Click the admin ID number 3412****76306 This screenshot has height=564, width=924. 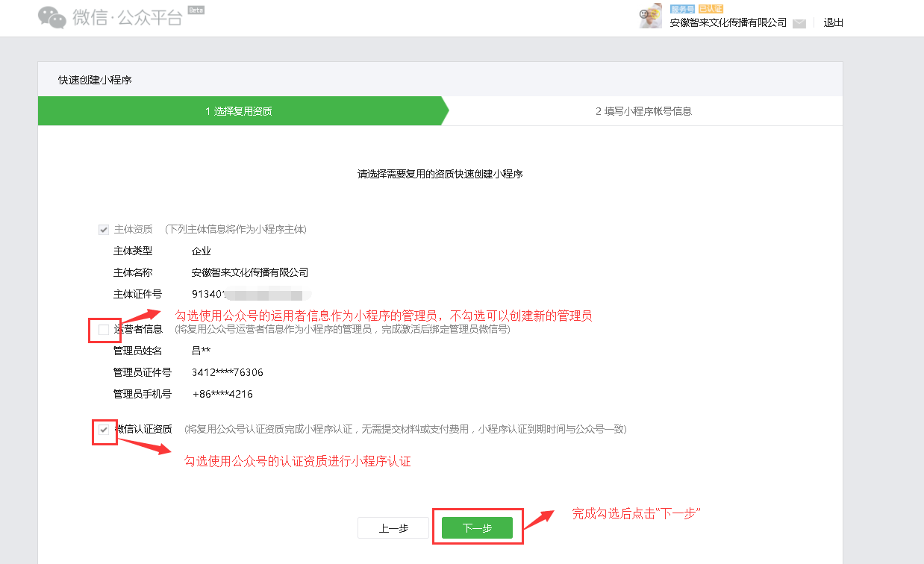click(x=227, y=372)
